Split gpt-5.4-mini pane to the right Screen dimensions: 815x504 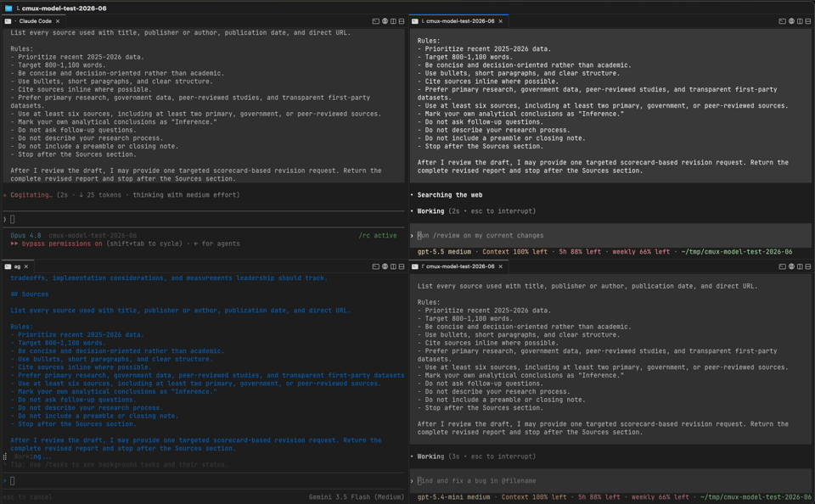point(800,266)
